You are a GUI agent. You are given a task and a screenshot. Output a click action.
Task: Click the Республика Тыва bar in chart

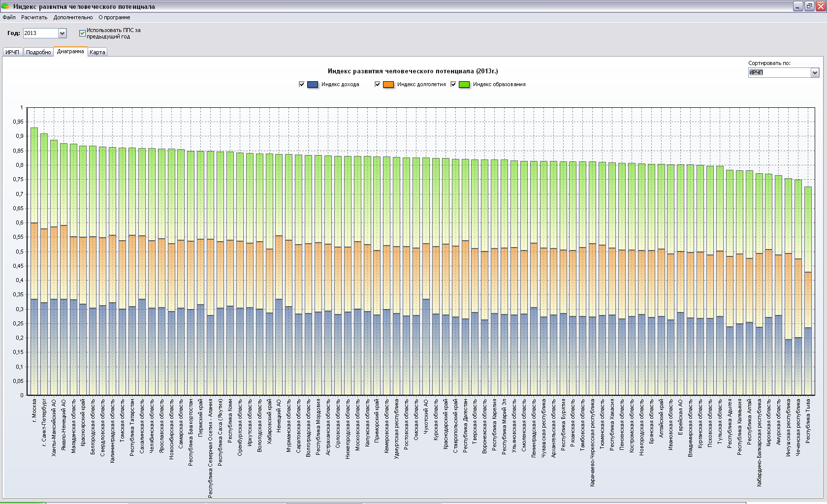(x=808, y=291)
